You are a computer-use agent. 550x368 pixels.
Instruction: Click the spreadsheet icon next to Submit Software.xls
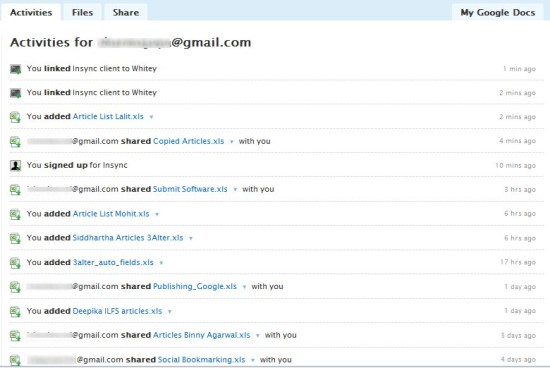click(x=15, y=190)
